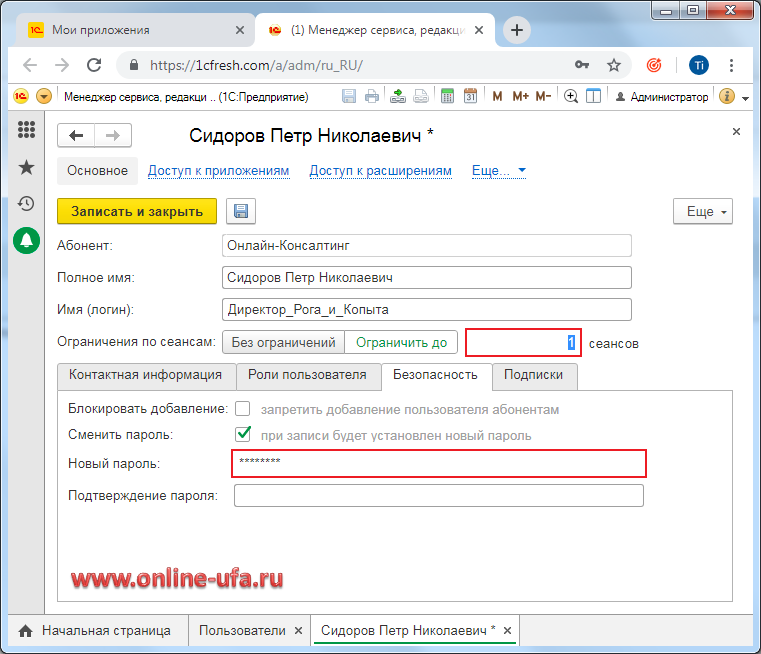Screen dimensions: 761x654
Task: Open the Ti browser profile avatar
Action: (x=699, y=65)
